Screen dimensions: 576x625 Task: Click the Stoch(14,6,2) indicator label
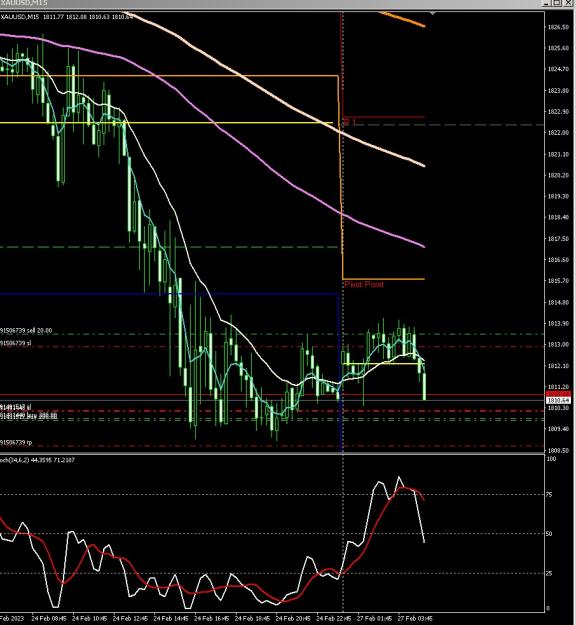tap(37, 460)
